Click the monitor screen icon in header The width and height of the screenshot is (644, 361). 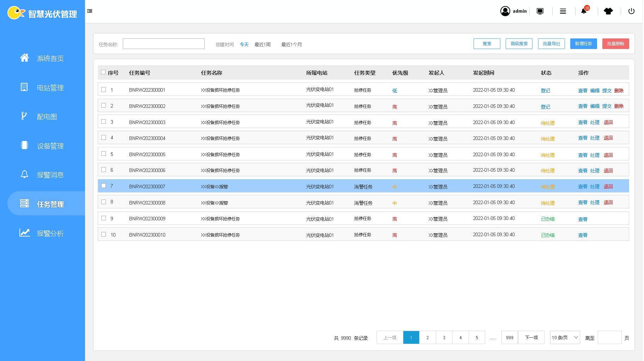point(540,11)
